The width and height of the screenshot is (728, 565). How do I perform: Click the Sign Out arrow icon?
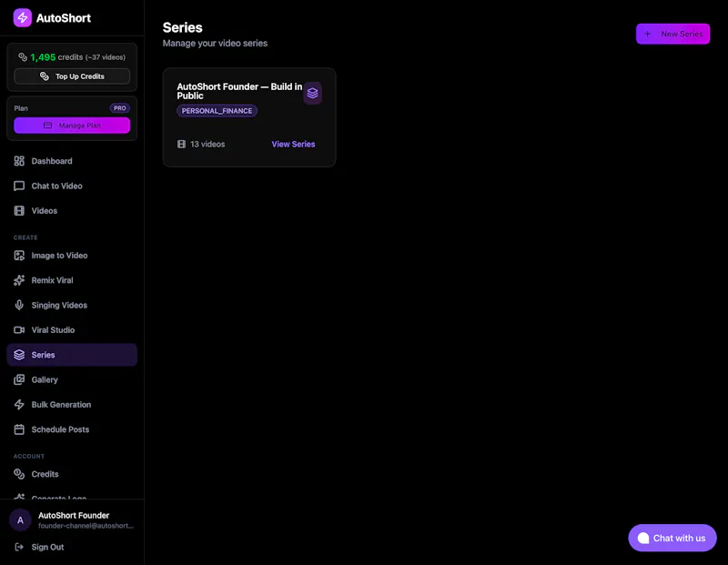click(19, 547)
